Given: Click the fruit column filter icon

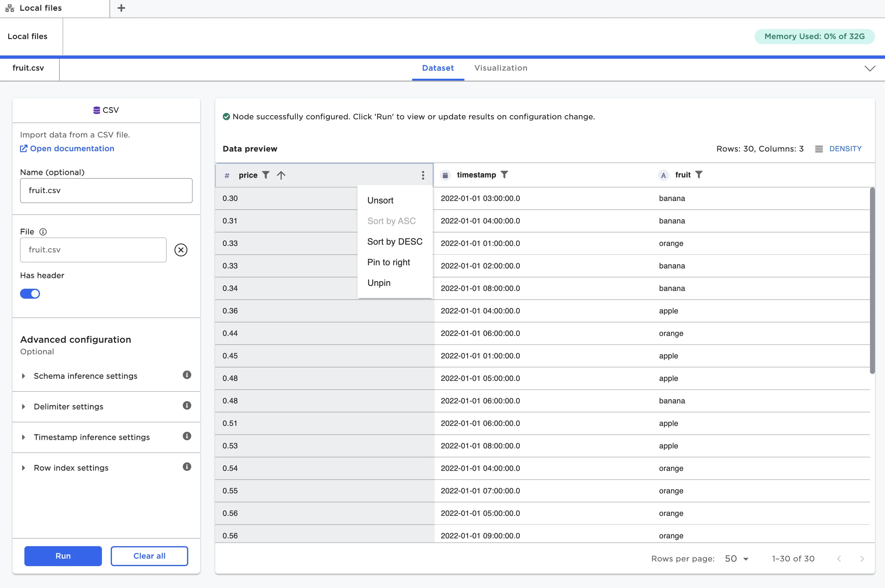Looking at the screenshot, I should point(699,175).
